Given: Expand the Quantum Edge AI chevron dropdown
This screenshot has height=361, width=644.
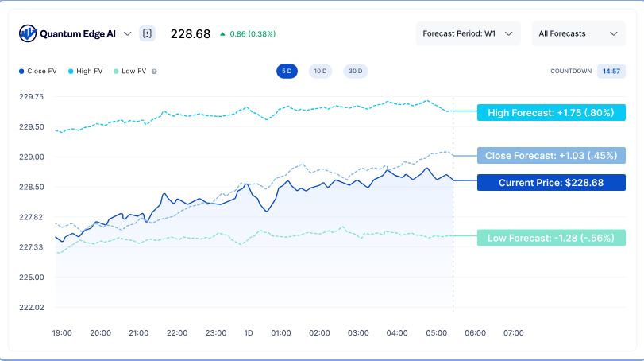Looking at the screenshot, I should click(x=128, y=33).
